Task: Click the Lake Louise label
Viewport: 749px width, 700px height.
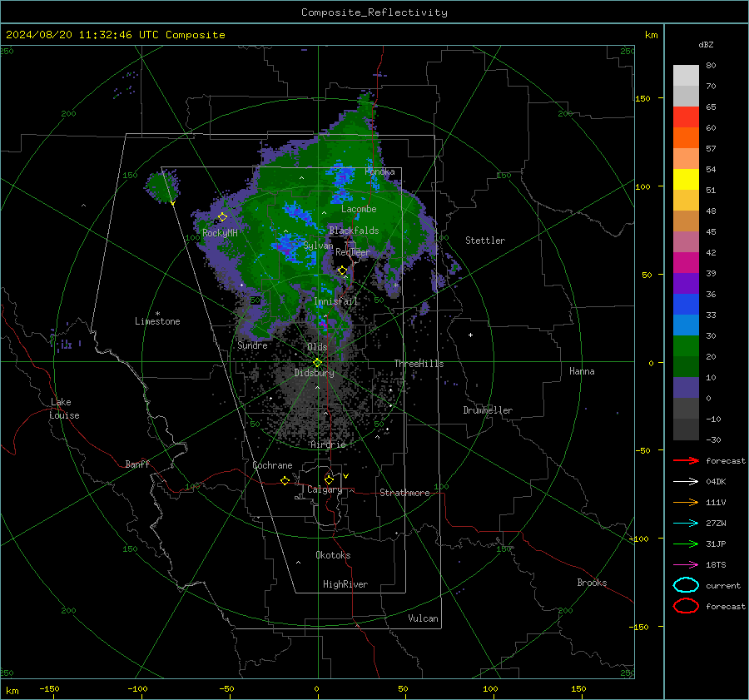Action: 64,409
